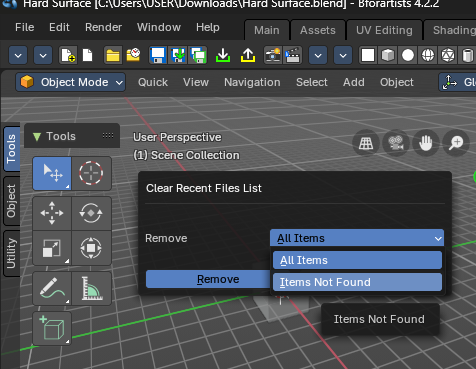Image resolution: width=476 pixels, height=369 pixels.
Task: Open the Navigation menu
Action: 252,82
